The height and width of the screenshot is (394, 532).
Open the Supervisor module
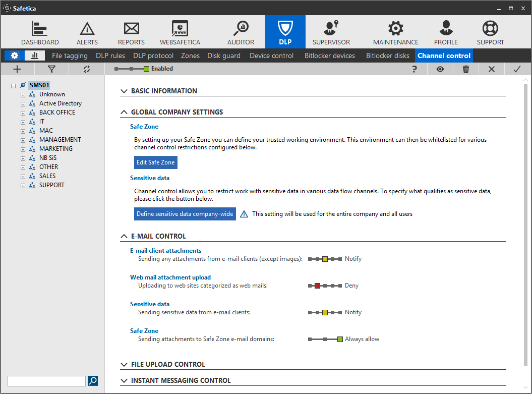[331, 33]
